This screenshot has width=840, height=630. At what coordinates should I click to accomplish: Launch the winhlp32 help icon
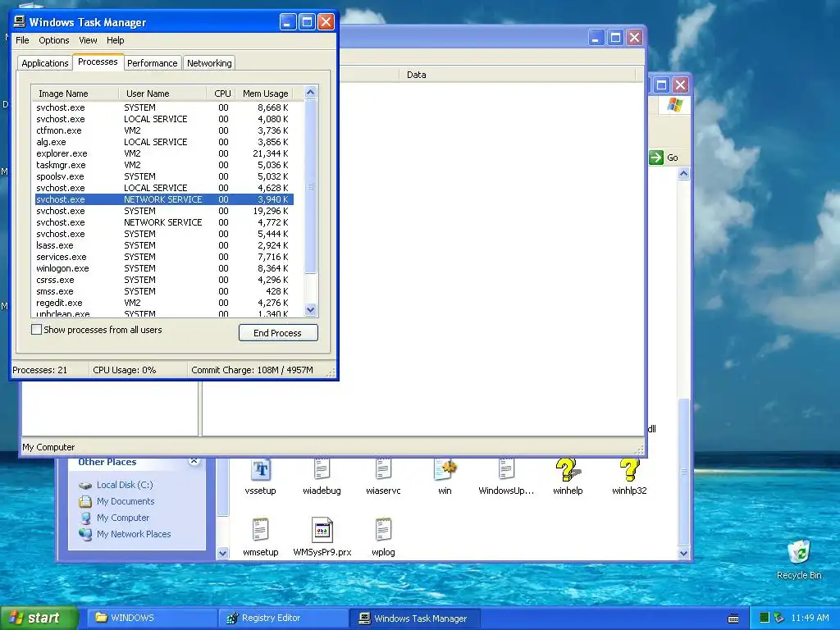point(629,470)
